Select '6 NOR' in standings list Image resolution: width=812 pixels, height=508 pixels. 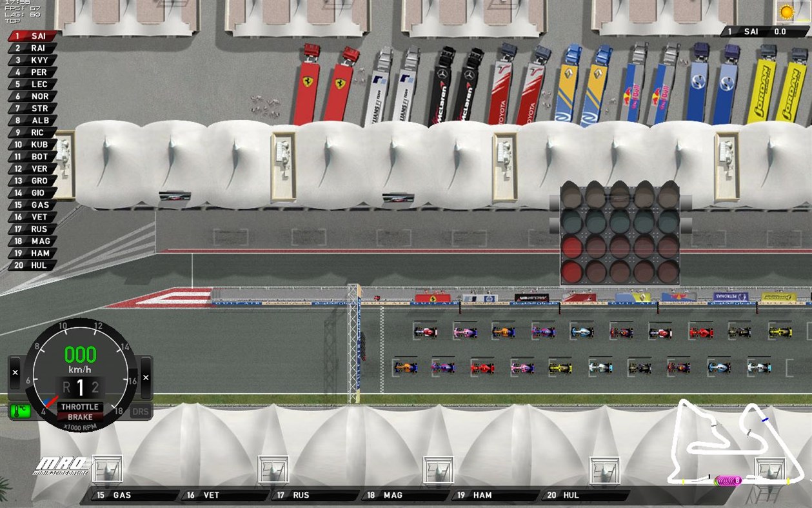(32, 96)
